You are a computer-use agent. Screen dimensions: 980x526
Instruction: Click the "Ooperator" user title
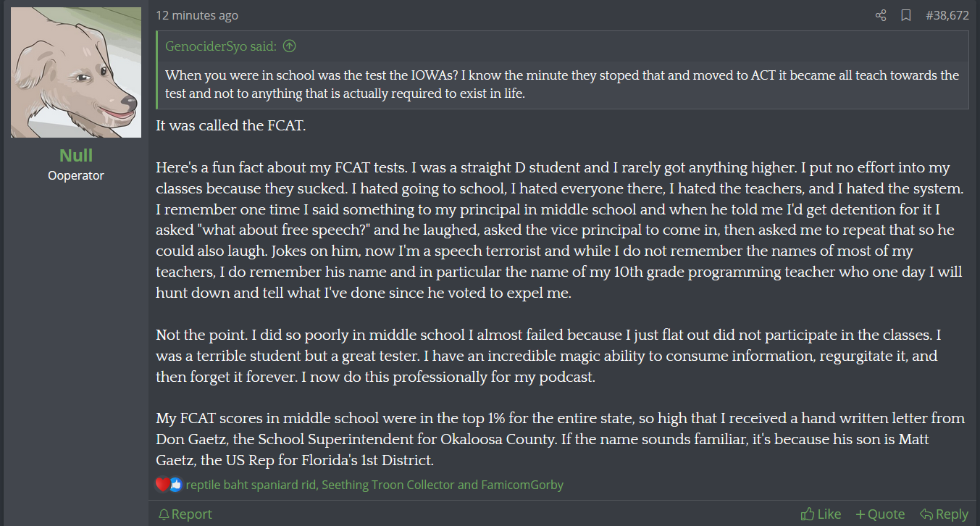click(76, 175)
